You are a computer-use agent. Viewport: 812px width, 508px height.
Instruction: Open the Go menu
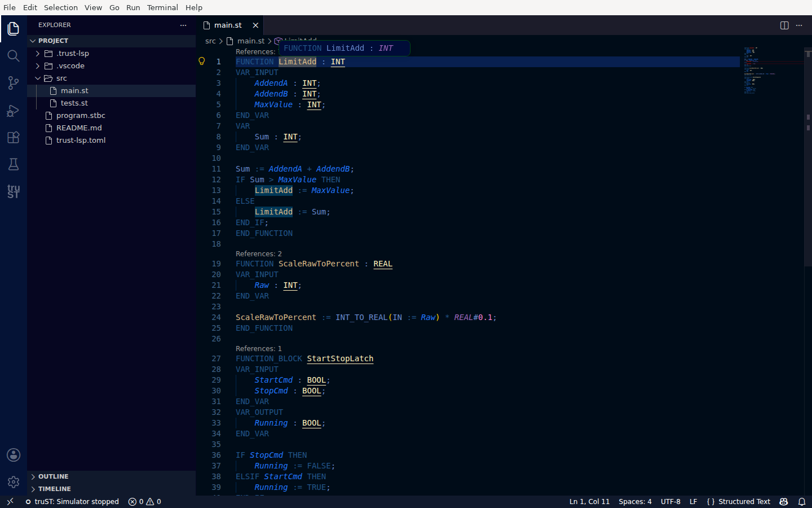click(x=114, y=7)
